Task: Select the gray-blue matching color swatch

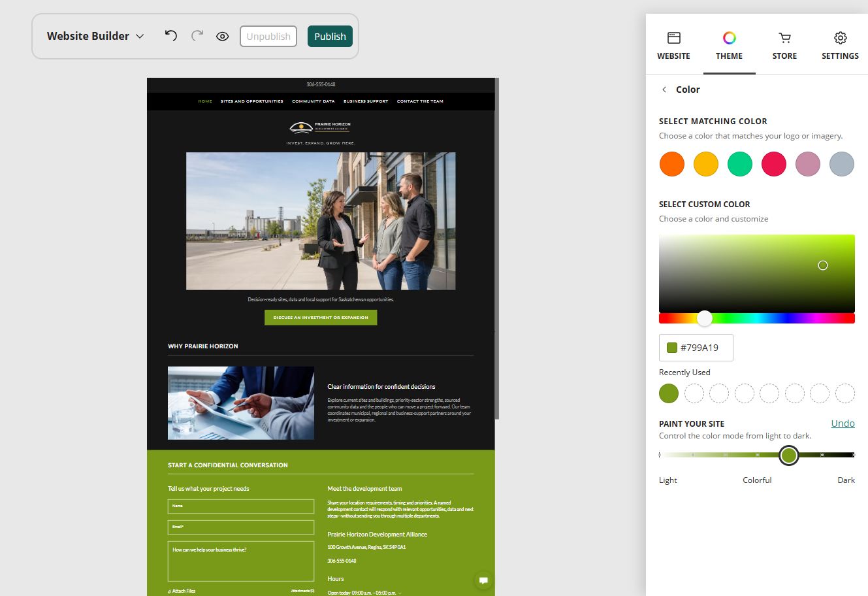Action: click(x=841, y=164)
